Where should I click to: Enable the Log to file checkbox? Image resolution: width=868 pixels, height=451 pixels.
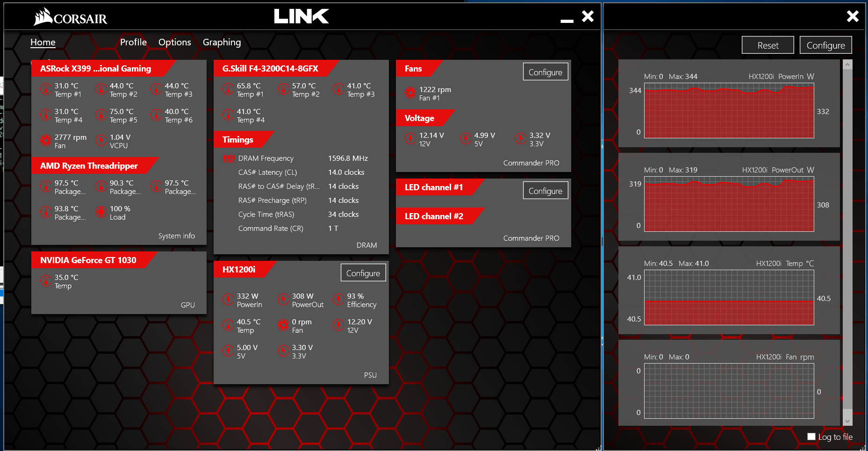click(811, 437)
